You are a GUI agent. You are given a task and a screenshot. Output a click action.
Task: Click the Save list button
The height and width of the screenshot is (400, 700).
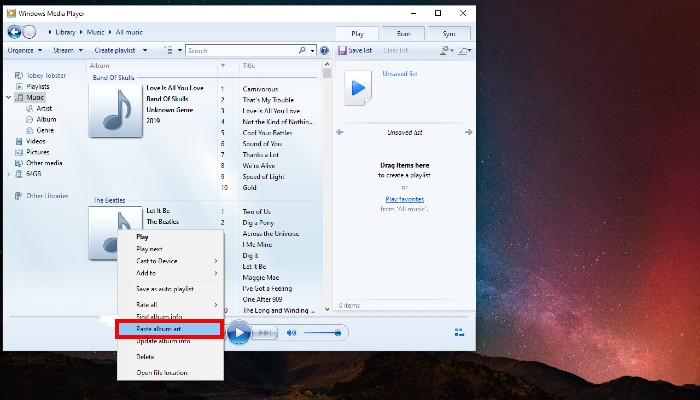tap(356, 50)
